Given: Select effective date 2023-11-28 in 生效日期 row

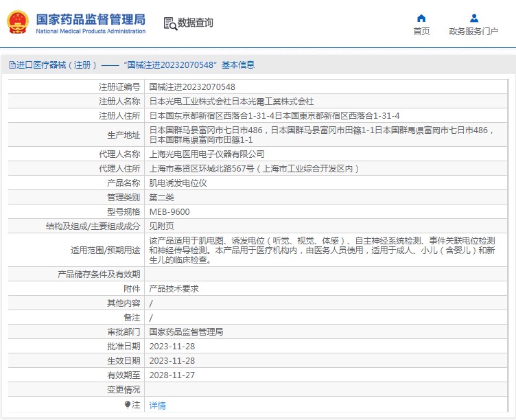Looking at the screenshot, I should 172,361.
